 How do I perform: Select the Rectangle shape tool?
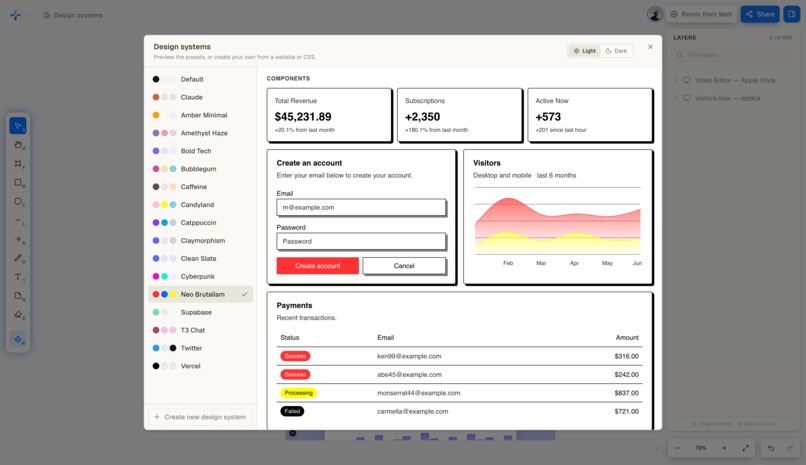[x=18, y=182]
